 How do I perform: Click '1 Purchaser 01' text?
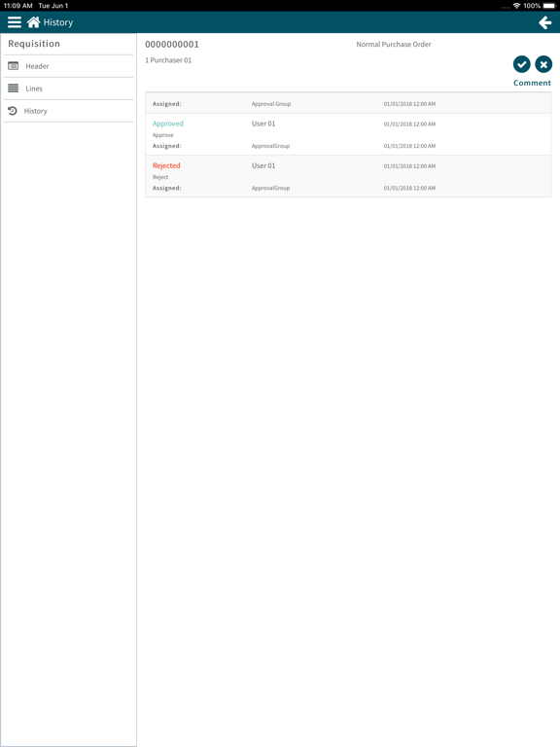[168, 60]
